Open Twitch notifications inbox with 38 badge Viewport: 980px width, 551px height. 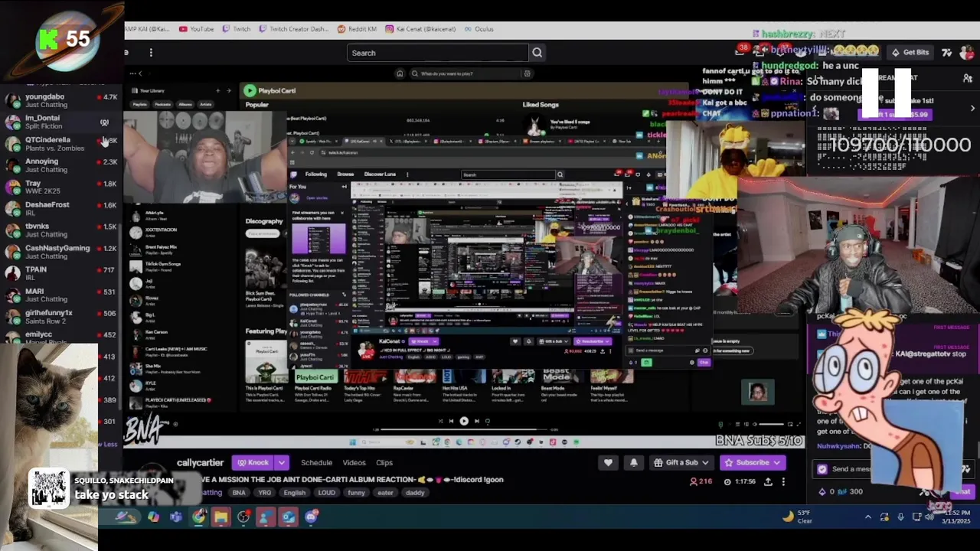(741, 52)
